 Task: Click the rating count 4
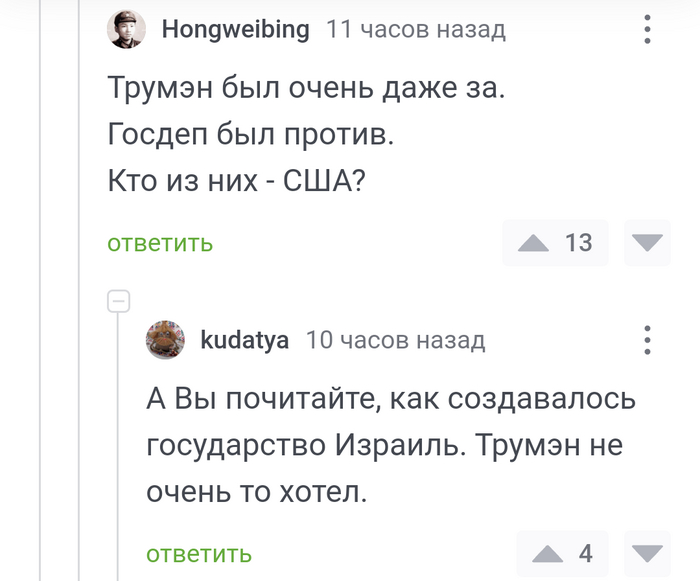[586, 554]
